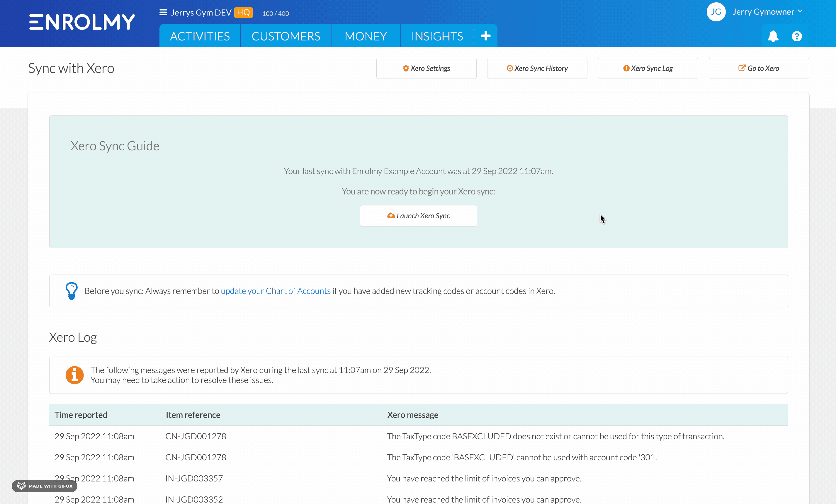Click the orange info icon in Xero Log

[75, 375]
